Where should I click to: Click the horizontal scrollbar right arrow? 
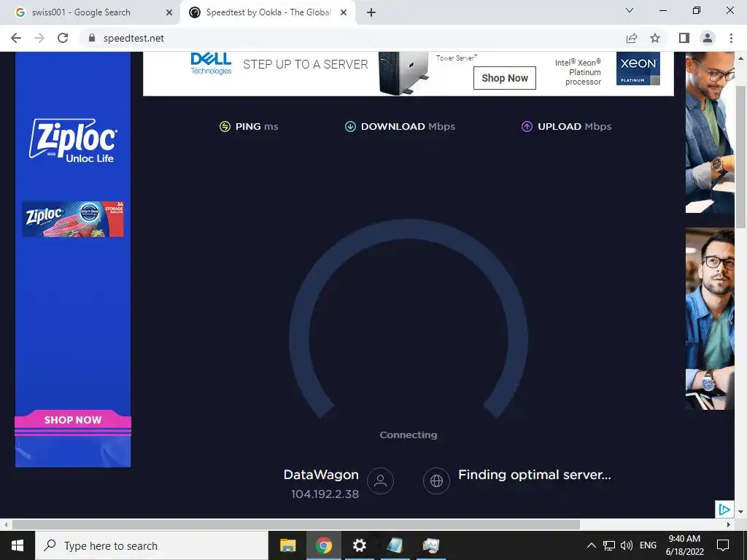coord(729,525)
